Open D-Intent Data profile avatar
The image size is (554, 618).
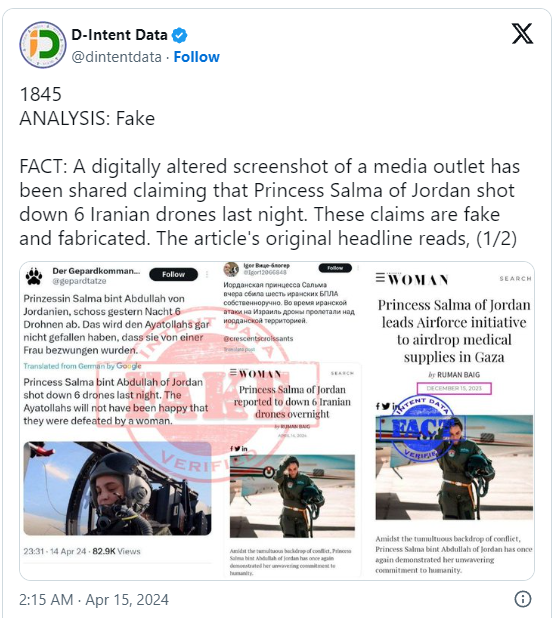tap(43, 45)
